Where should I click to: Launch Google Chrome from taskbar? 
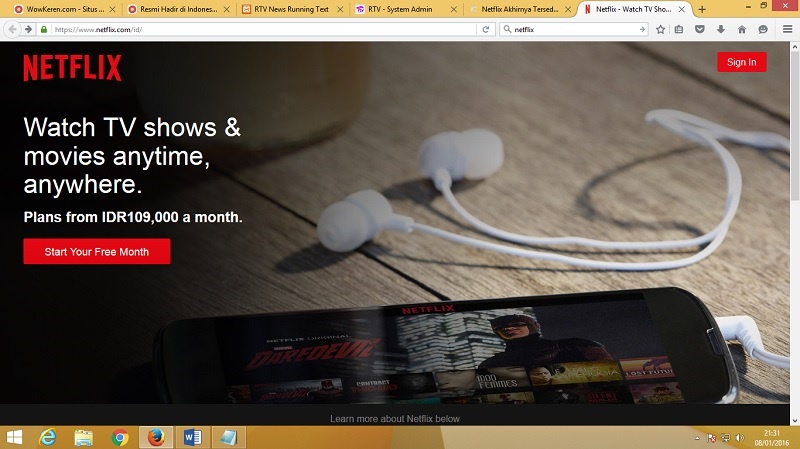tap(120, 437)
